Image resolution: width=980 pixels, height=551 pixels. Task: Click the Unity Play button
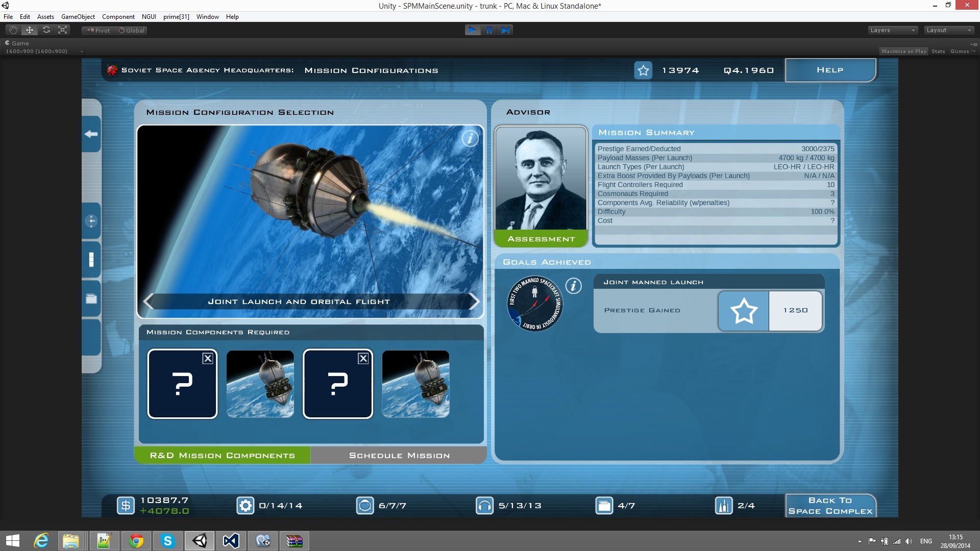[473, 30]
